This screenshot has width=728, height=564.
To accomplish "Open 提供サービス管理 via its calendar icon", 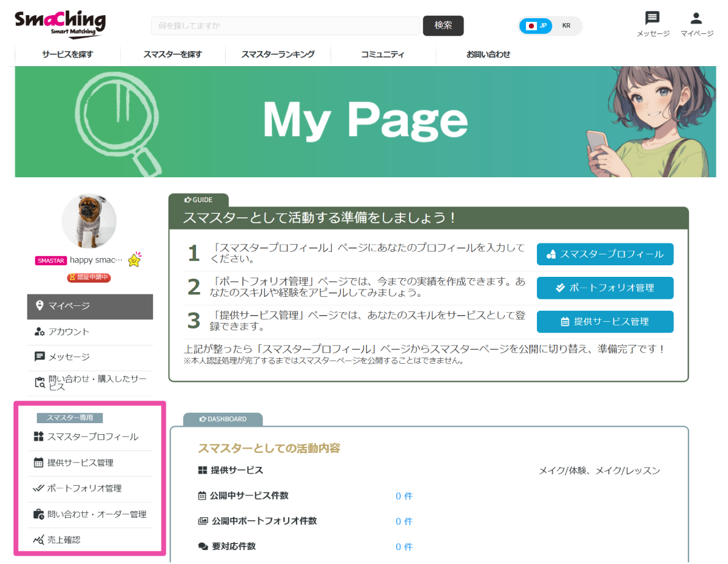I will tap(39, 463).
